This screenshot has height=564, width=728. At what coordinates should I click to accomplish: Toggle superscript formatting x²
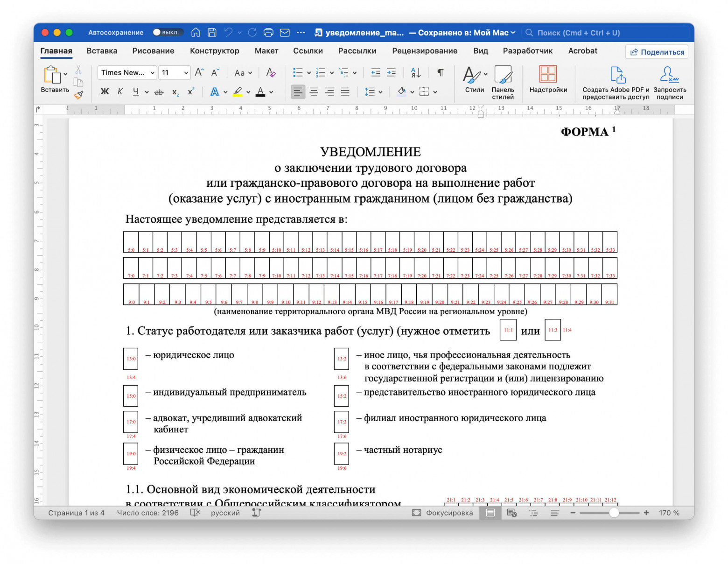pyautogui.click(x=190, y=92)
